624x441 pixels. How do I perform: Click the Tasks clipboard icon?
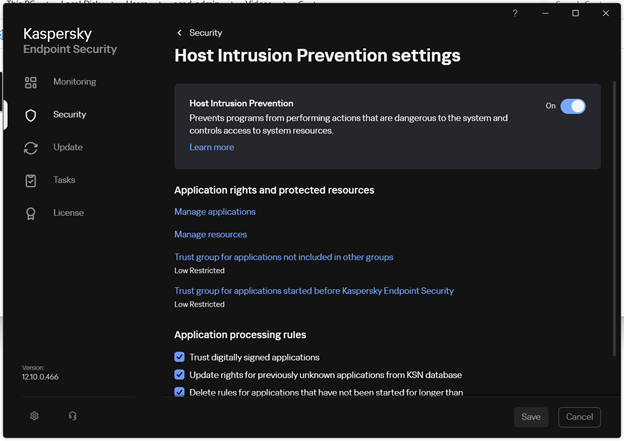click(x=31, y=181)
